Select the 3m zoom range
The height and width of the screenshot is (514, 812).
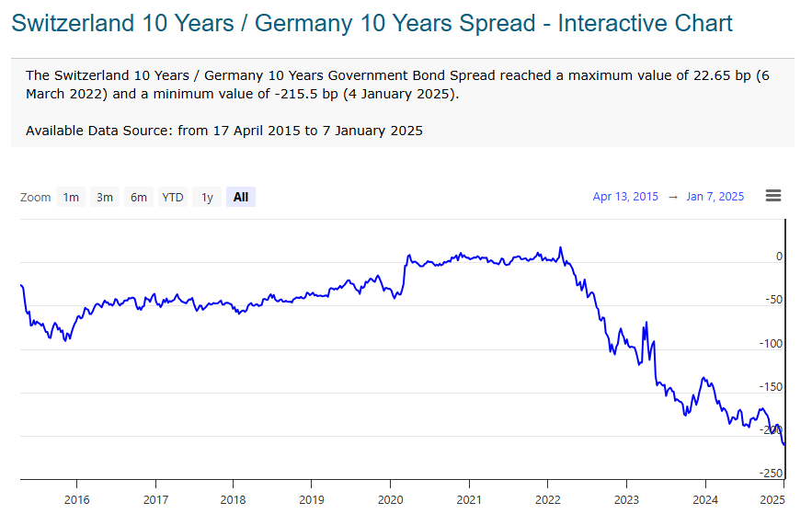click(105, 197)
